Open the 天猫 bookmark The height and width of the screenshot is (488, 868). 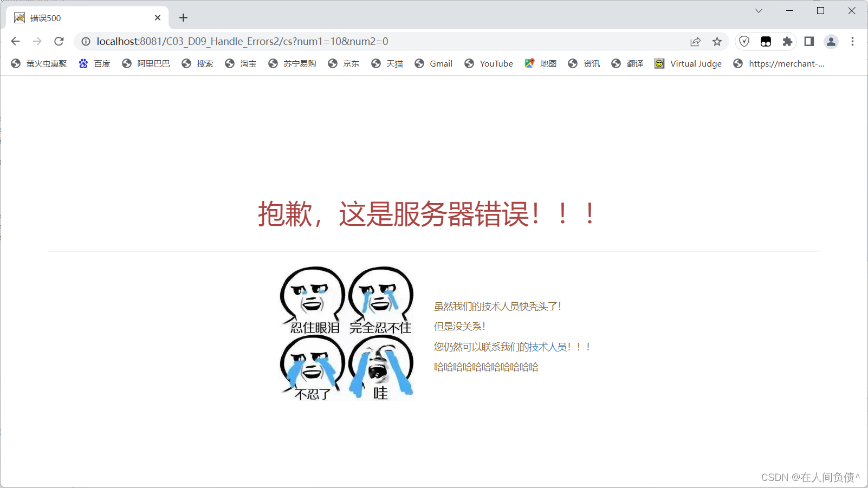387,64
